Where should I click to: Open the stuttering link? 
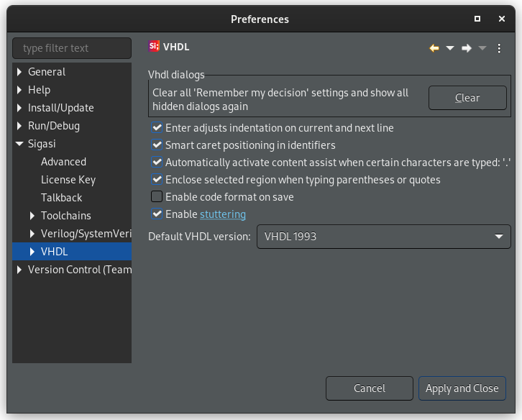tap(223, 214)
